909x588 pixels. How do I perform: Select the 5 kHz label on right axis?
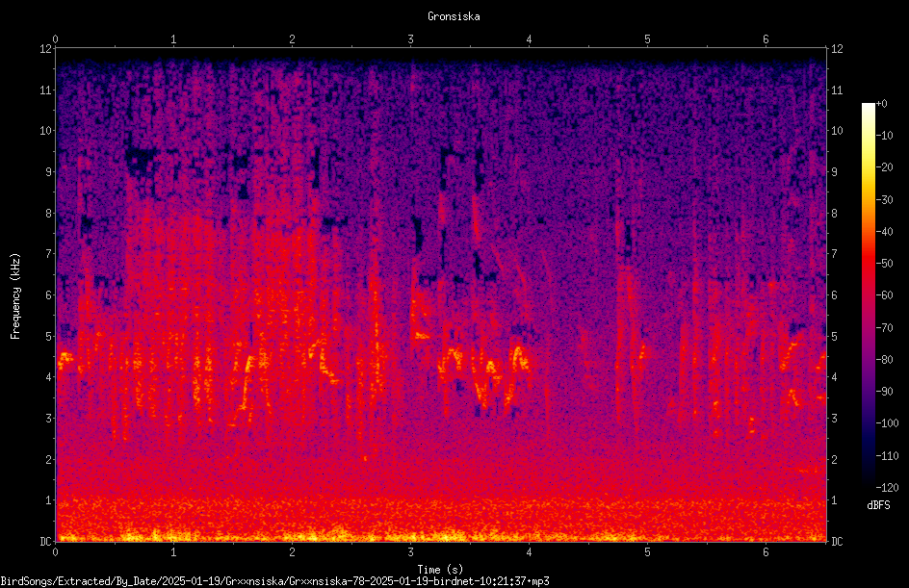click(x=834, y=336)
